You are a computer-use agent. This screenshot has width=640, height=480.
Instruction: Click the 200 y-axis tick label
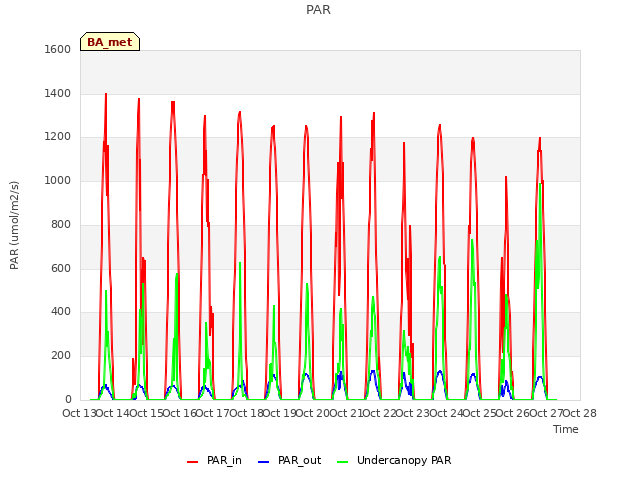coord(61,356)
